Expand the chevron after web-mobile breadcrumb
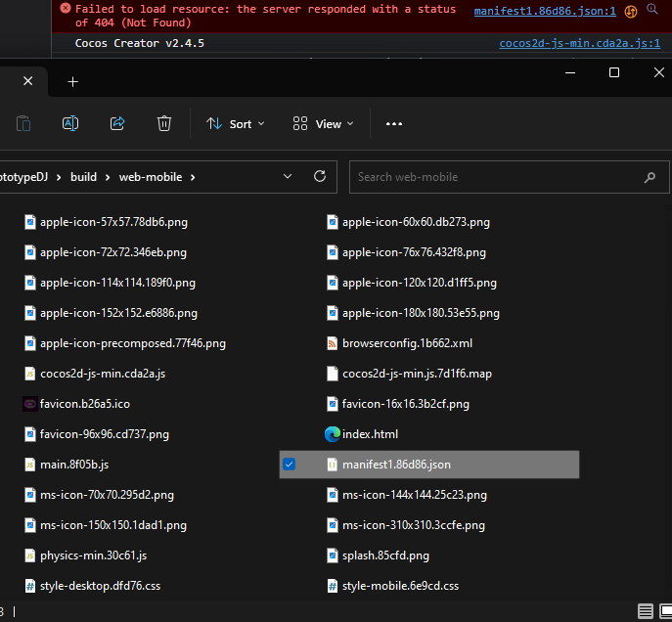Image resolution: width=672 pixels, height=622 pixels. pos(193,177)
